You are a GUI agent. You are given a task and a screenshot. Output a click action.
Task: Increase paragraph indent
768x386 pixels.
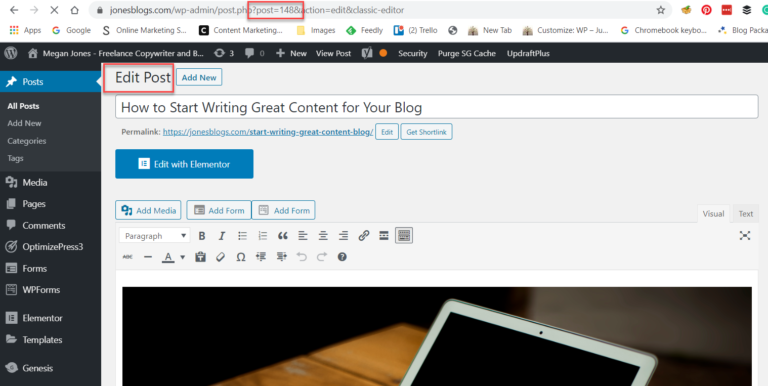coord(281,257)
